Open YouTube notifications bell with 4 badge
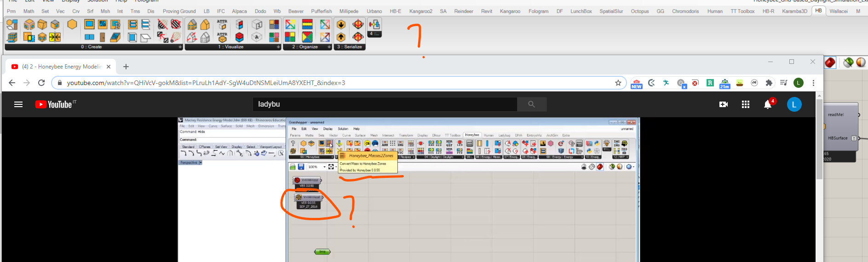Image resolution: width=868 pixels, height=262 pixels. click(768, 104)
